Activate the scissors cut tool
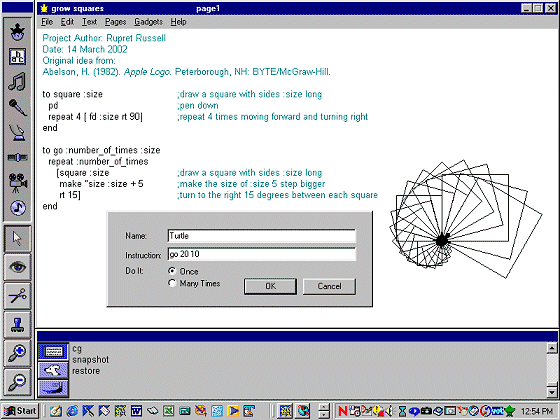Screen dimensions: 560x420 17,296
